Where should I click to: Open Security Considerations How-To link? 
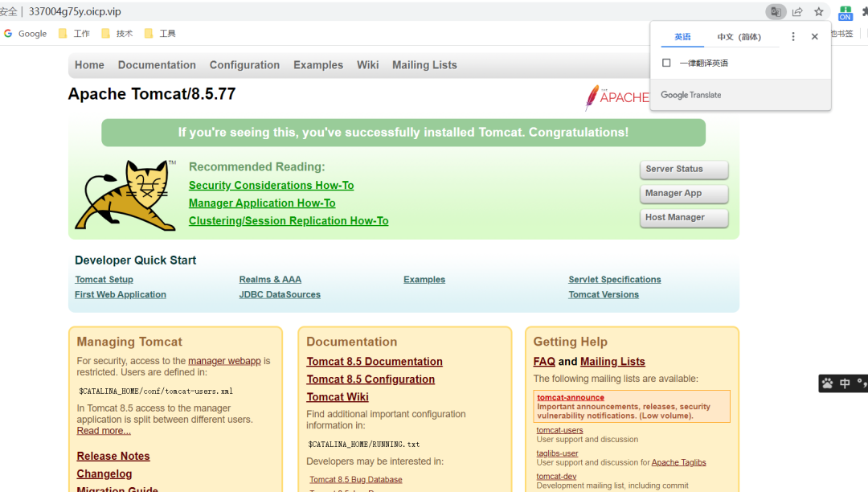tap(271, 186)
